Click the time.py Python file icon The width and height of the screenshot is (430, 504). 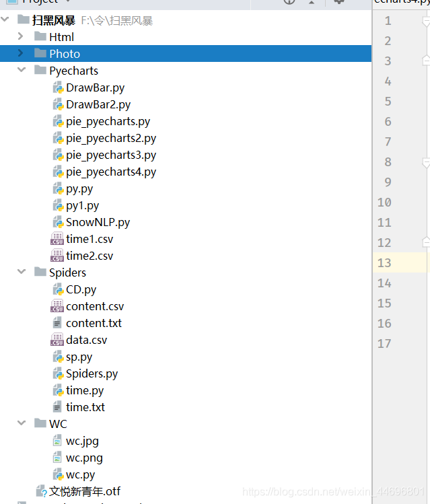click(58, 390)
